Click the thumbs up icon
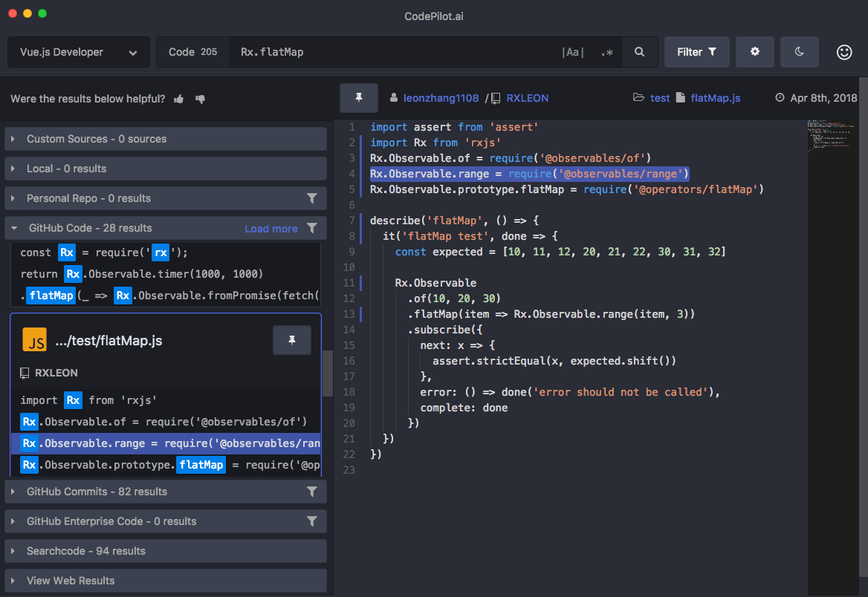This screenshot has width=868, height=597. coord(178,99)
